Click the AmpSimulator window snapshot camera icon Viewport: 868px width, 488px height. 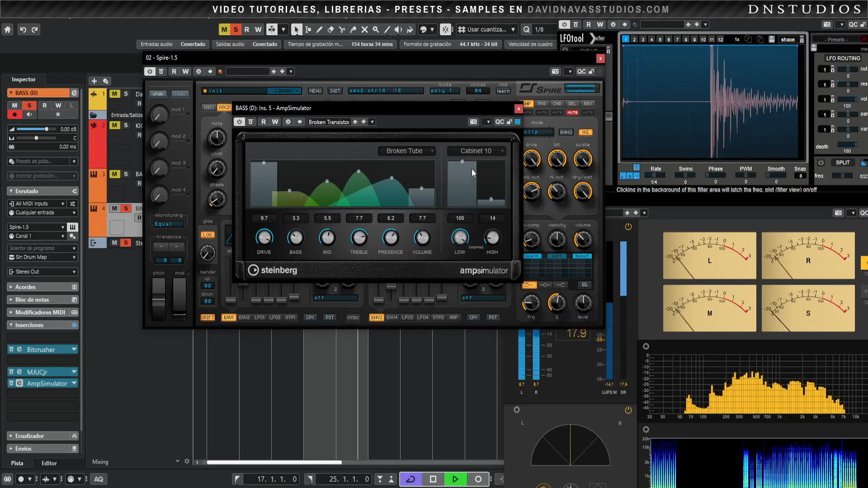(x=473, y=122)
